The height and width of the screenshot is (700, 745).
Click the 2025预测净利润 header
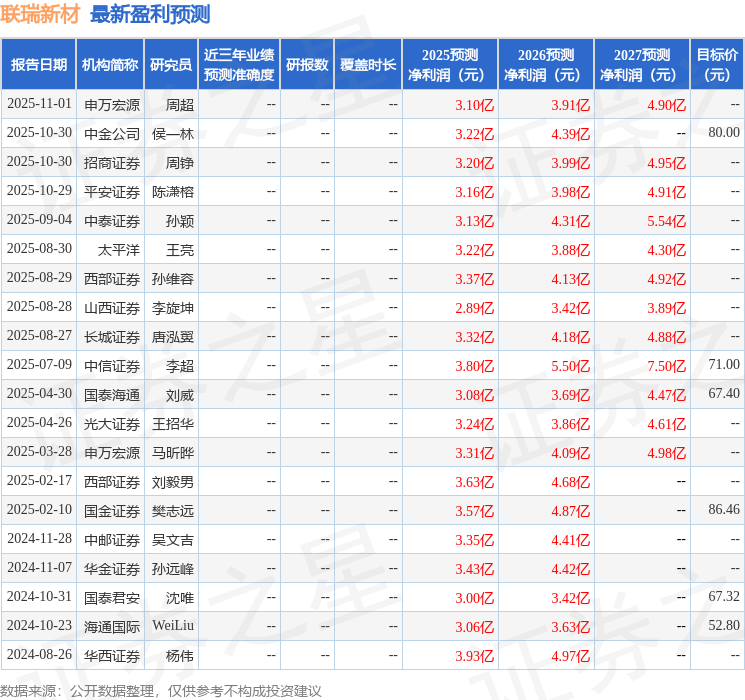(450, 65)
